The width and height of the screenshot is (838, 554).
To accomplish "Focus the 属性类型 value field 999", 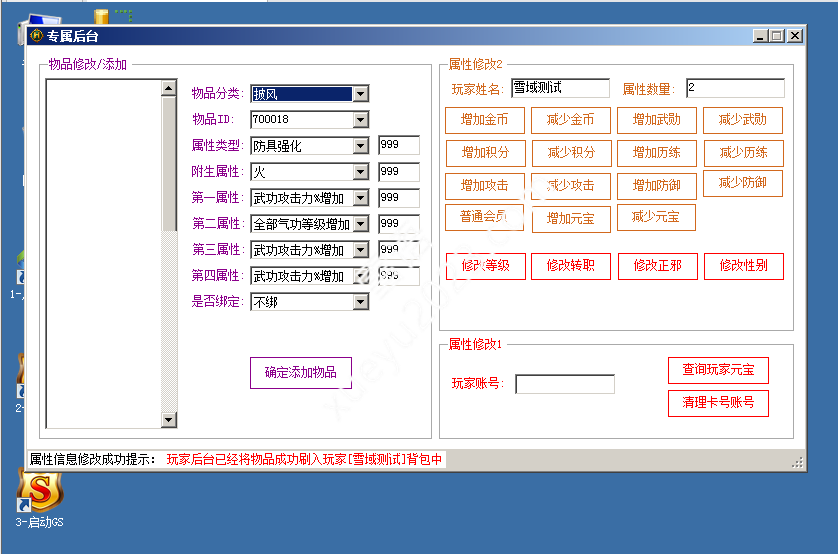I will click(x=399, y=145).
